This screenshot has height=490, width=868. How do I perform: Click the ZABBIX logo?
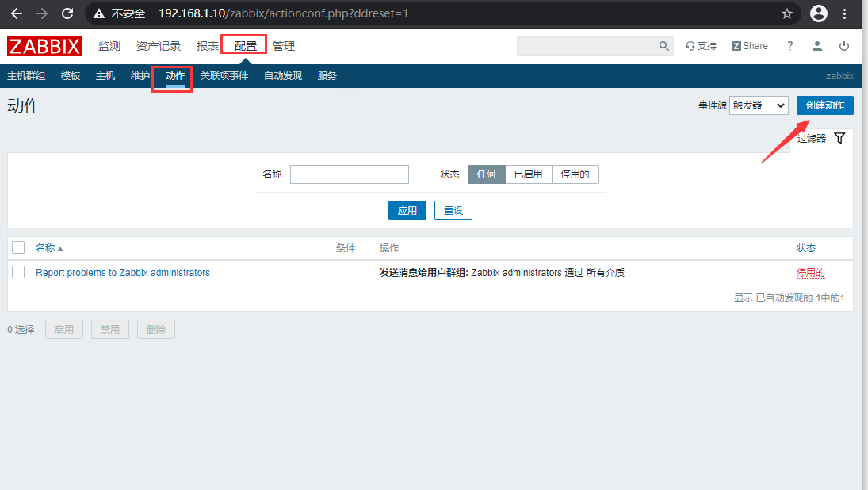pyautogui.click(x=45, y=46)
